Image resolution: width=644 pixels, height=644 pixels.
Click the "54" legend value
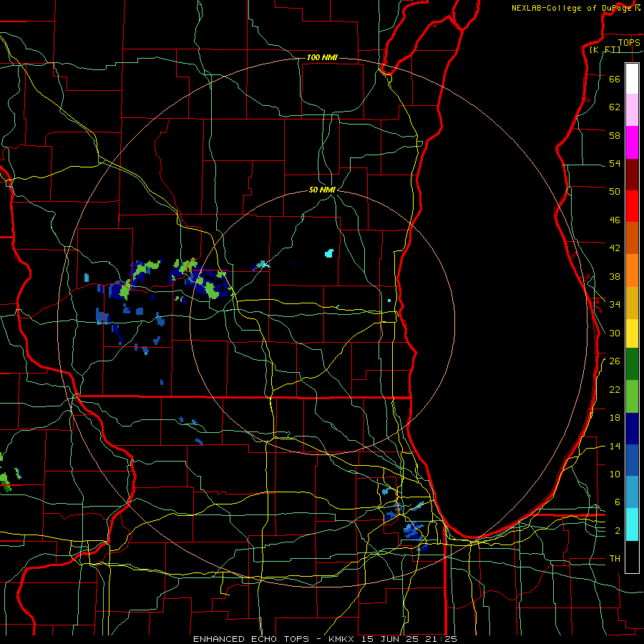pos(615,163)
